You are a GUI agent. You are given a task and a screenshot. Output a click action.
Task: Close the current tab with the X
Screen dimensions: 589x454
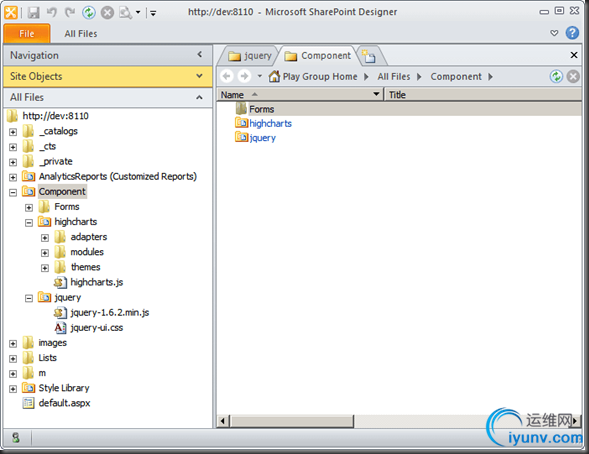[x=574, y=55]
